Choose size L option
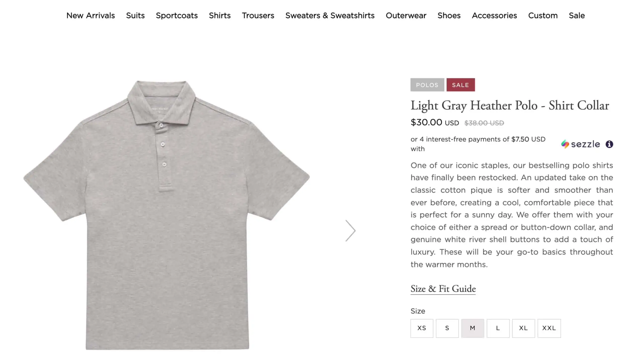Image resolution: width=644 pixels, height=362 pixels. 498,328
